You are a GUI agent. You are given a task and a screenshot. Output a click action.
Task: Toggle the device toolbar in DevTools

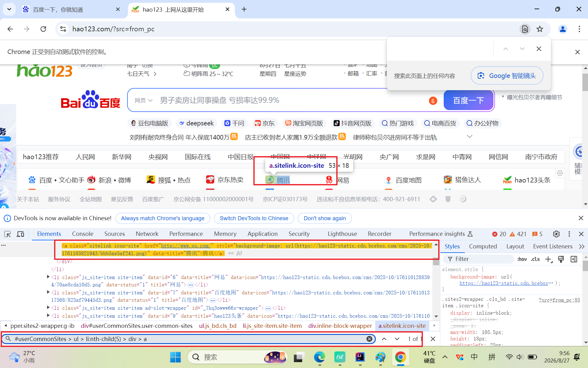pyautogui.click(x=21, y=234)
